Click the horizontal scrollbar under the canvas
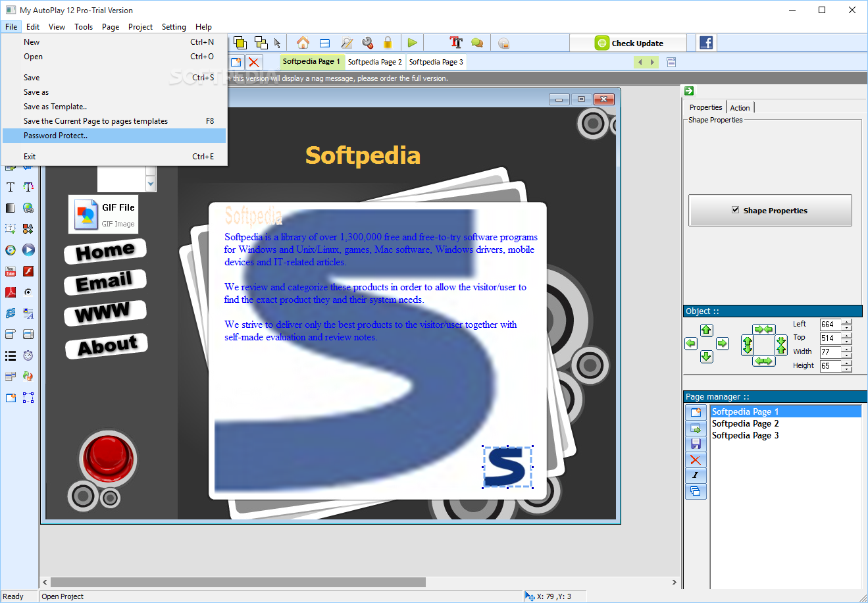This screenshot has width=868, height=603. point(238,582)
